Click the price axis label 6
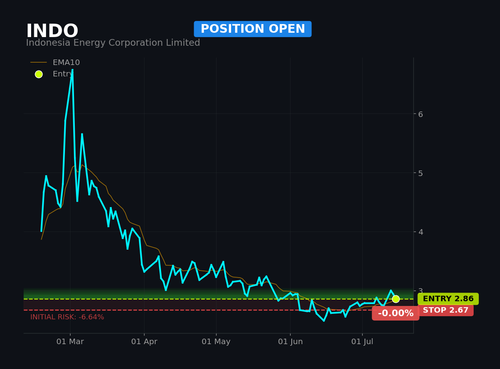Viewport: 500px width, 369px height. [420, 114]
